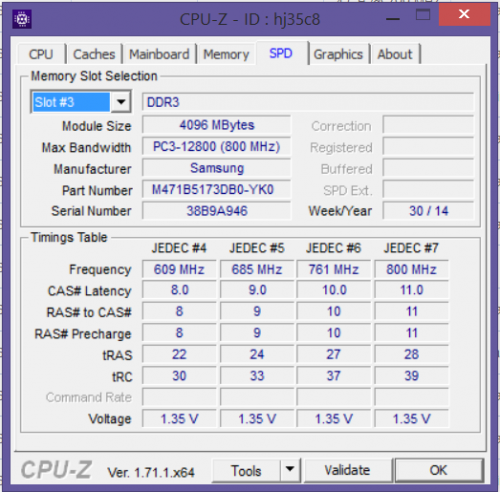The height and width of the screenshot is (492, 500).
Task: Click the tRC value 37
Action: pos(334,376)
